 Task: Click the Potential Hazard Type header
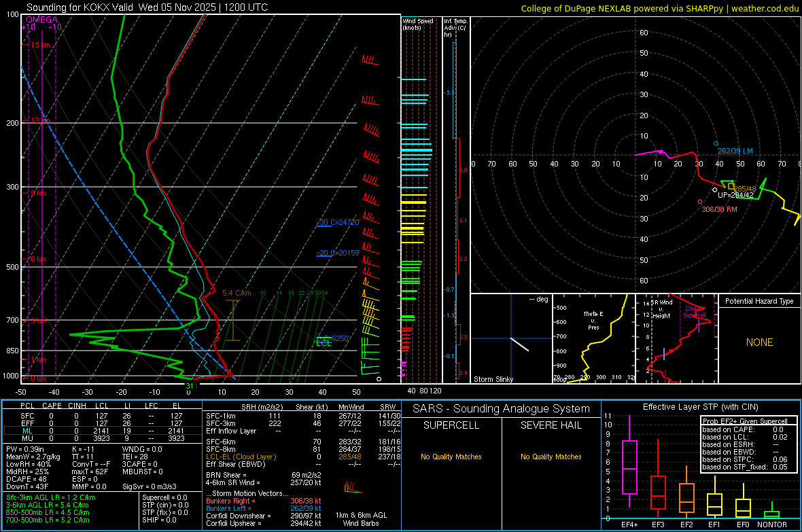[x=759, y=301]
